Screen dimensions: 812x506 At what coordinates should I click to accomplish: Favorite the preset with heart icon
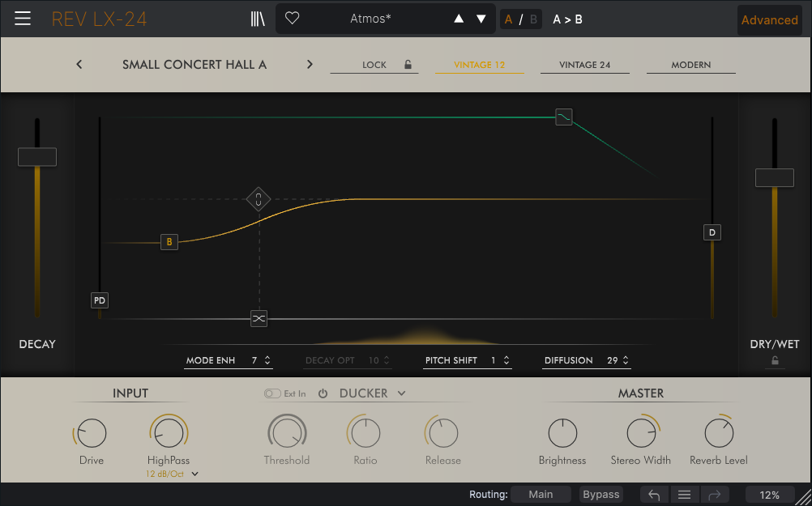[x=293, y=19]
